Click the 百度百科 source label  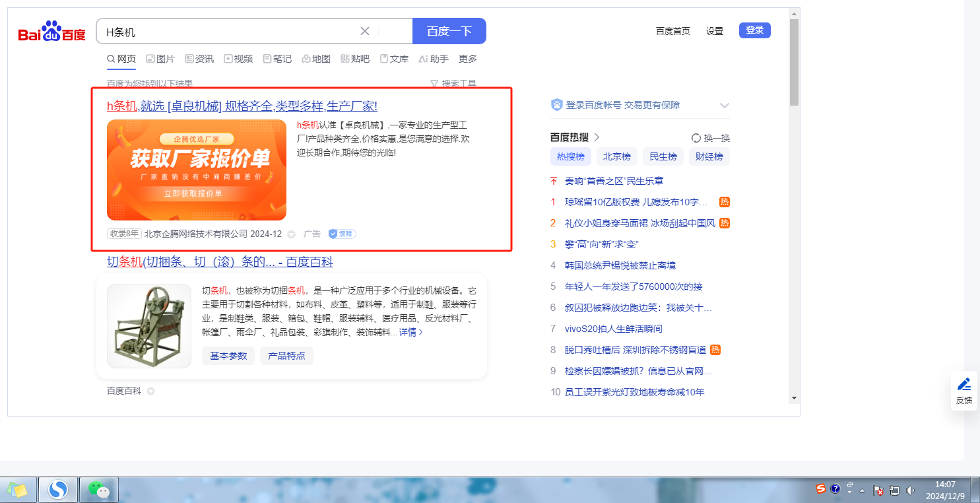(x=124, y=391)
